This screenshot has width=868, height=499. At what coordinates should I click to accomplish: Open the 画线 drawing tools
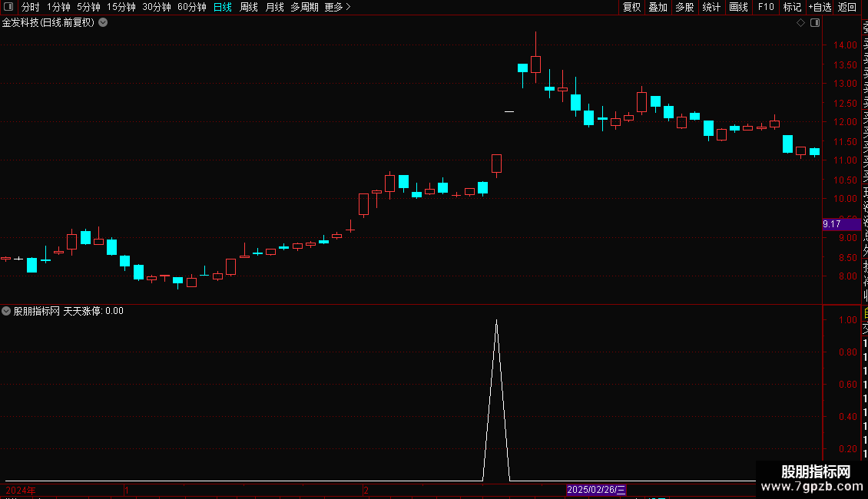(x=738, y=7)
